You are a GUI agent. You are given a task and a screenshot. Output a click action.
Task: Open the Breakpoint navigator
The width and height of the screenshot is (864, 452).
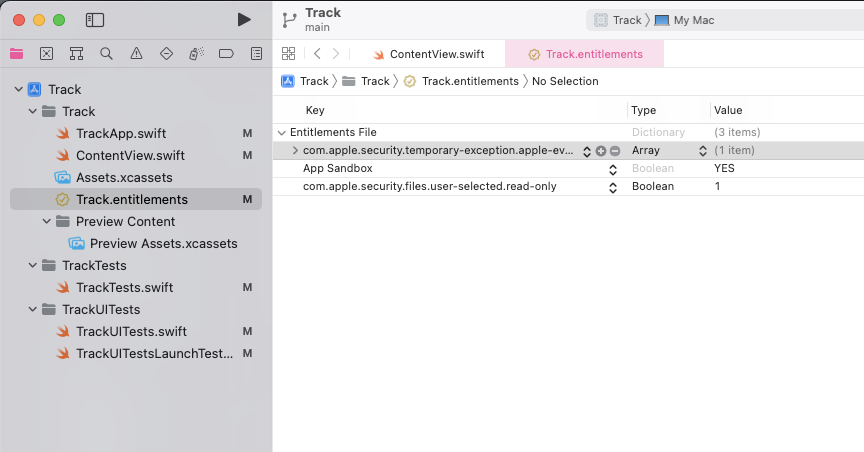click(226, 53)
